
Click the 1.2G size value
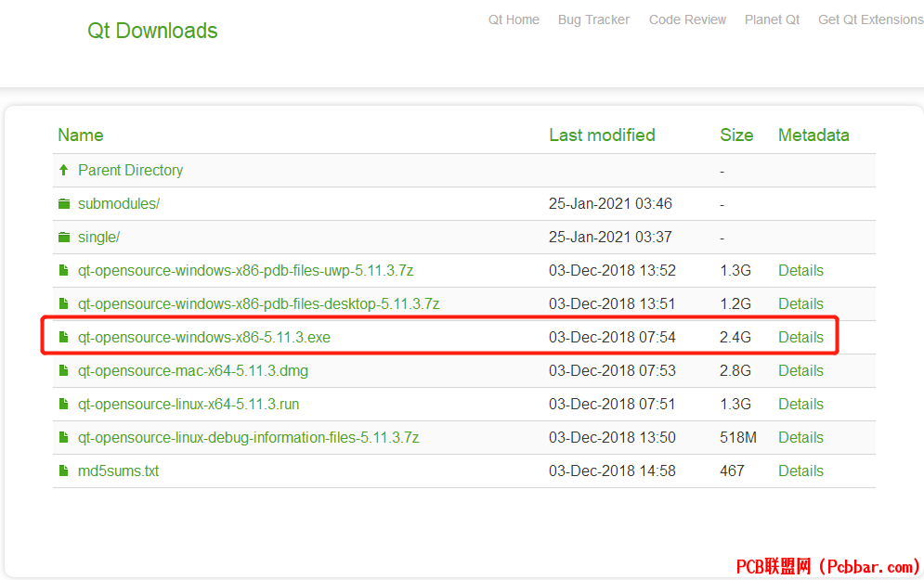tap(735, 303)
